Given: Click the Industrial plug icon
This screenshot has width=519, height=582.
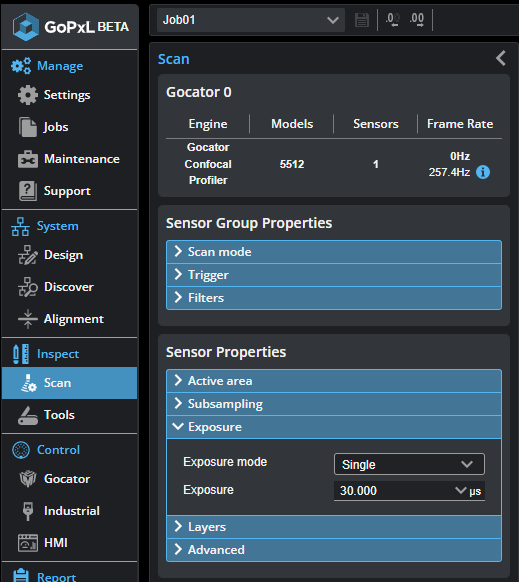Looking at the screenshot, I should (x=28, y=511).
